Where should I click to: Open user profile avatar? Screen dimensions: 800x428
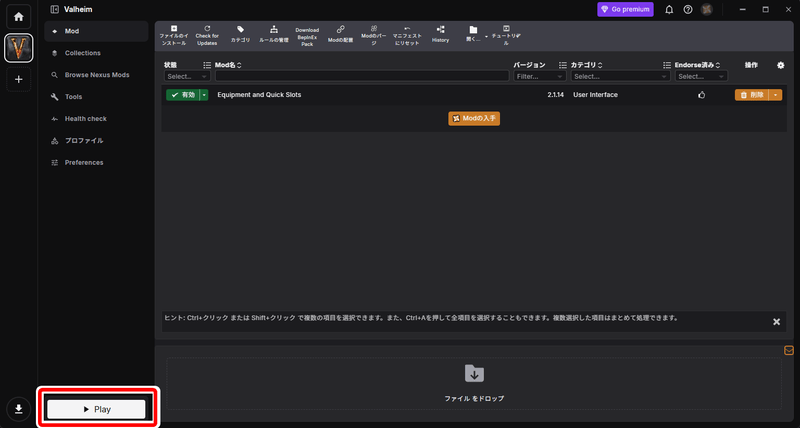pyautogui.click(x=707, y=9)
